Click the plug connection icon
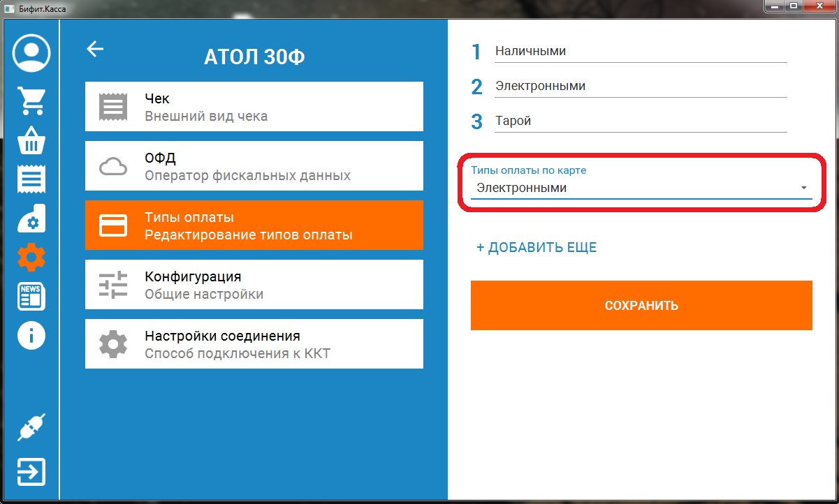 31,427
